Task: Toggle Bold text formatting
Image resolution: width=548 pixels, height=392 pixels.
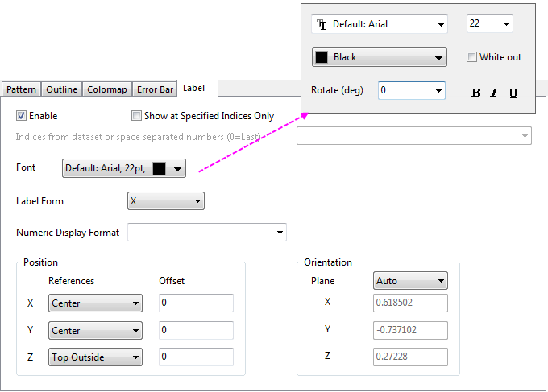Action: pyautogui.click(x=475, y=93)
